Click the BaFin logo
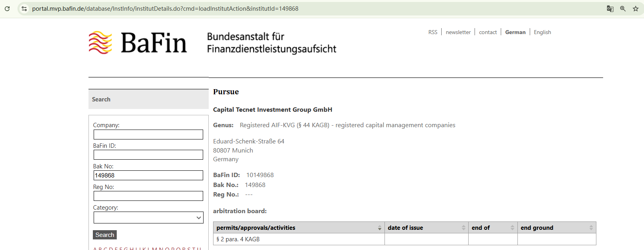 [138, 42]
